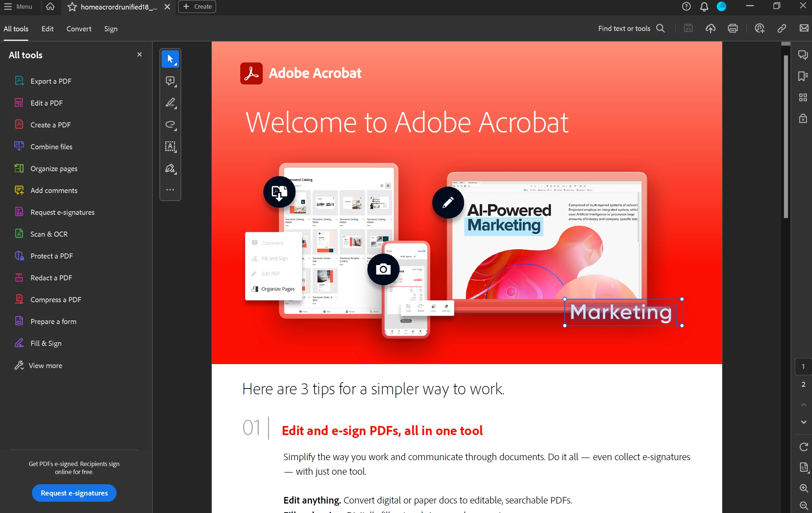Click the vertical document scrollbar
This screenshot has height=513, width=812.
(x=785, y=137)
